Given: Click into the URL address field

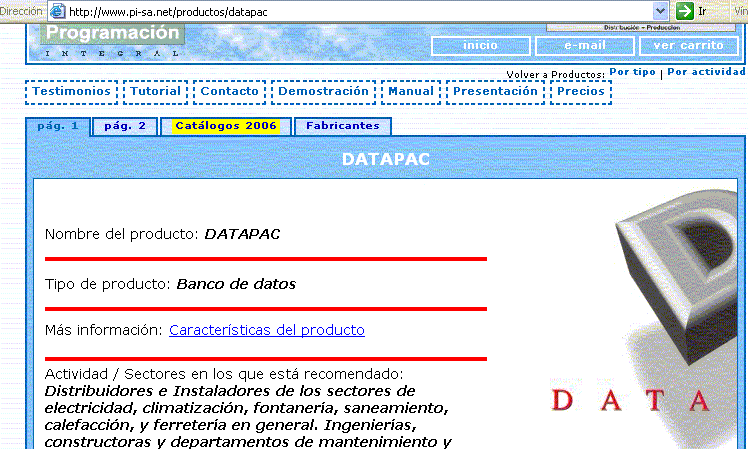Looking at the screenshot, I should 360,11.
